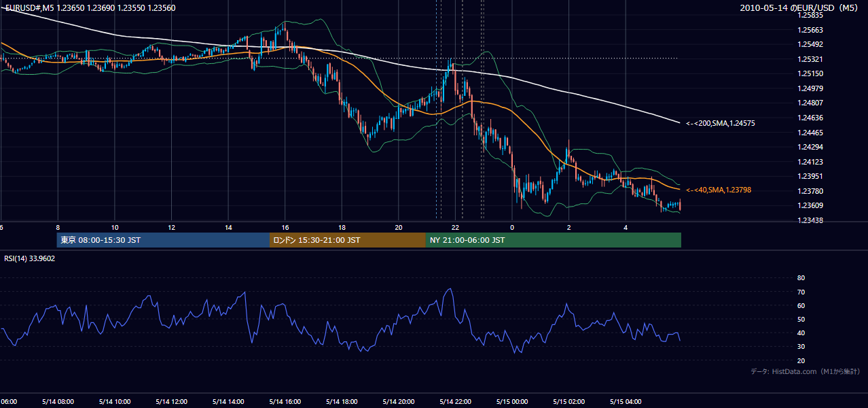Click price axis label 1.24123

point(810,162)
